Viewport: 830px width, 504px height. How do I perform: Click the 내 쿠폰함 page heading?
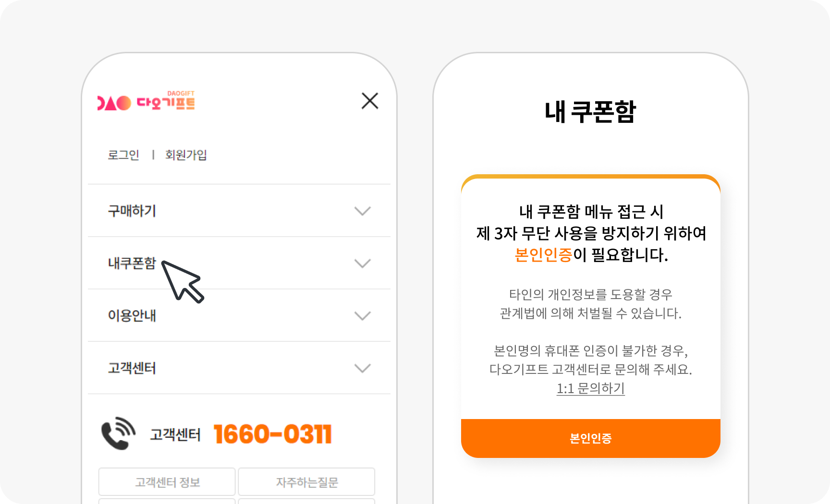click(590, 112)
